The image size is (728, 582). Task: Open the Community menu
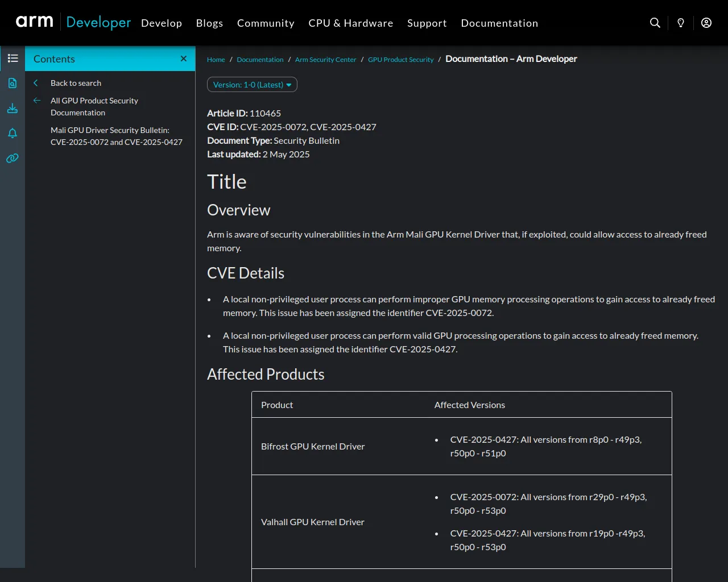266,23
